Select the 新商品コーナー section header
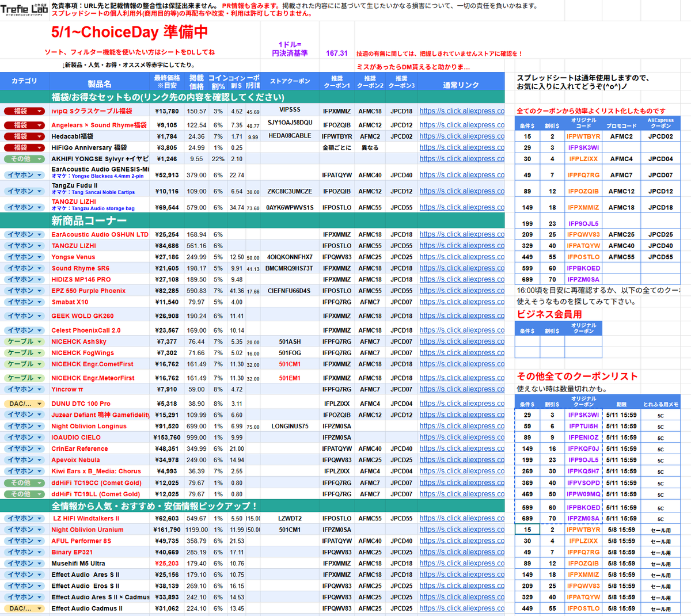This screenshot has height=616, width=691. (x=89, y=220)
